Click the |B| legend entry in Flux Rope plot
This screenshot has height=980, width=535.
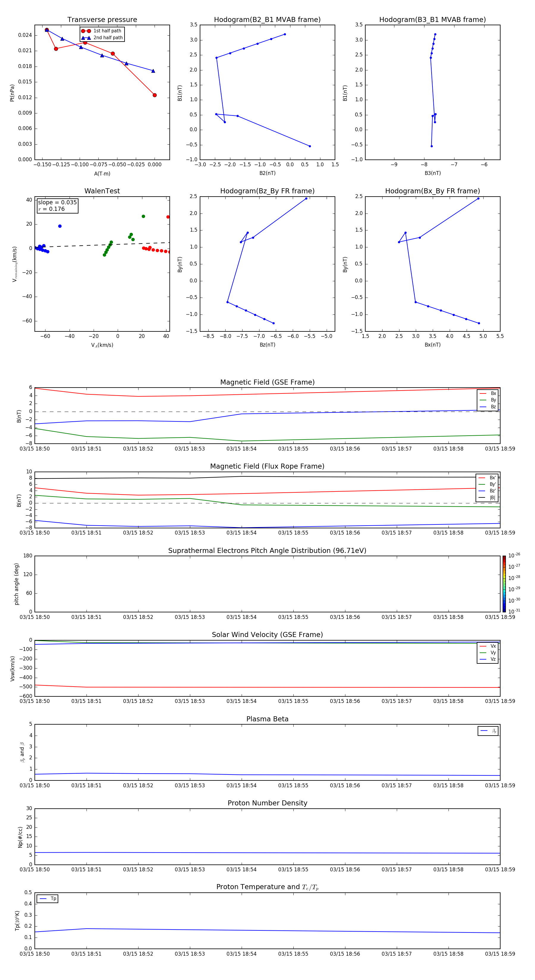[x=487, y=498]
